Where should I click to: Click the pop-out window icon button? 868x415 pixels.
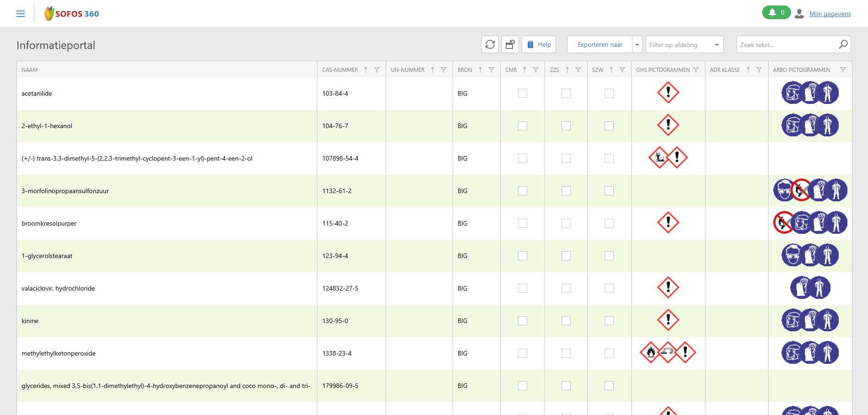click(510, 44)
